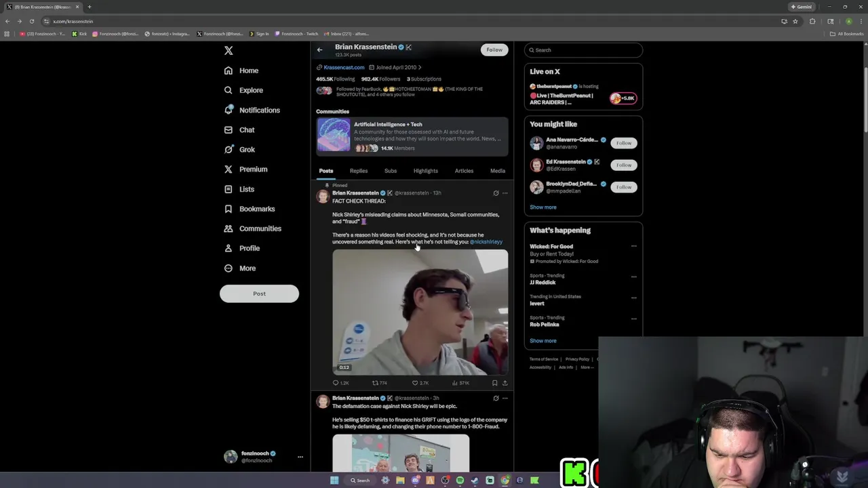Open Spotify from the taskbar
Image resolution: width=868 pixels, height=488 pixels.
coord(460,481)
